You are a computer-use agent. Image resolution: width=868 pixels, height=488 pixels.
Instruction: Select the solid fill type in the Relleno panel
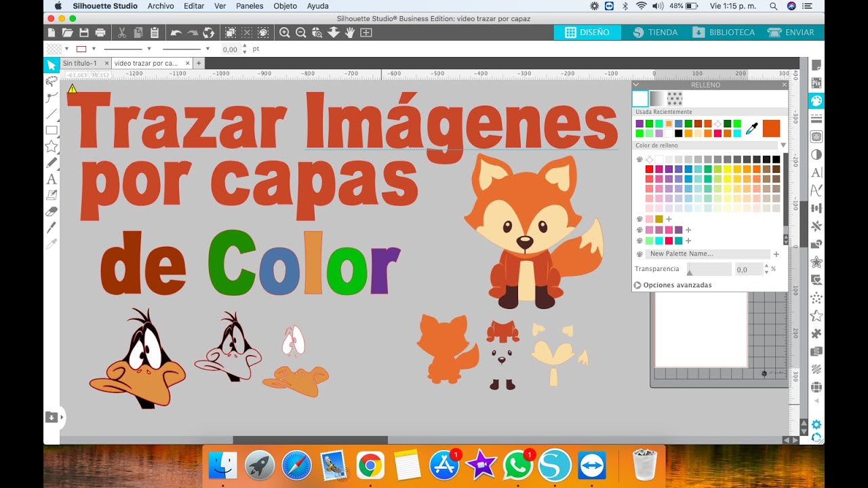640,99
